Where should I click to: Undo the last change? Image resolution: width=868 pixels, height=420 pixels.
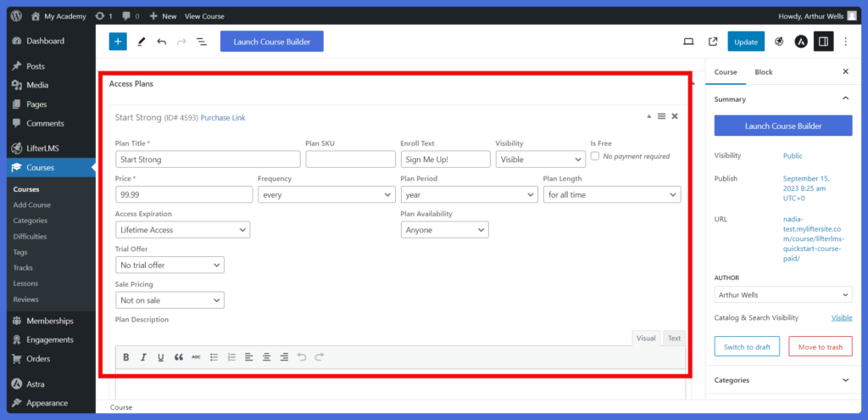161,42
